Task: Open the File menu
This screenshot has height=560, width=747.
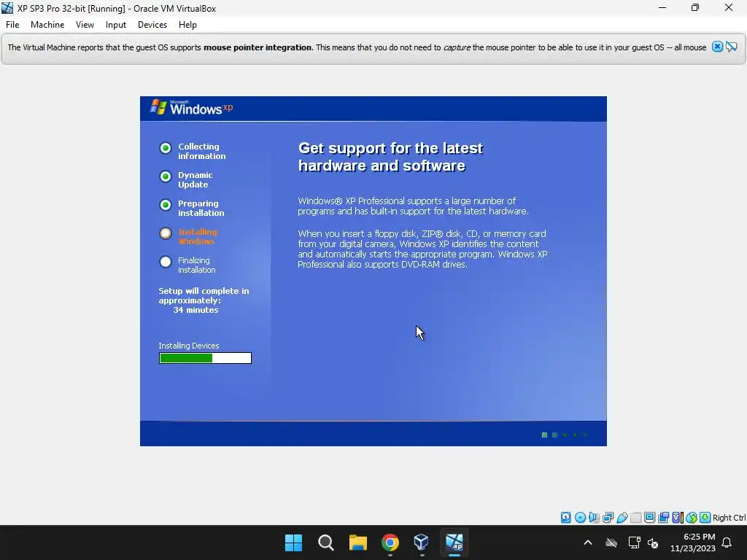Action: point(12,25)
